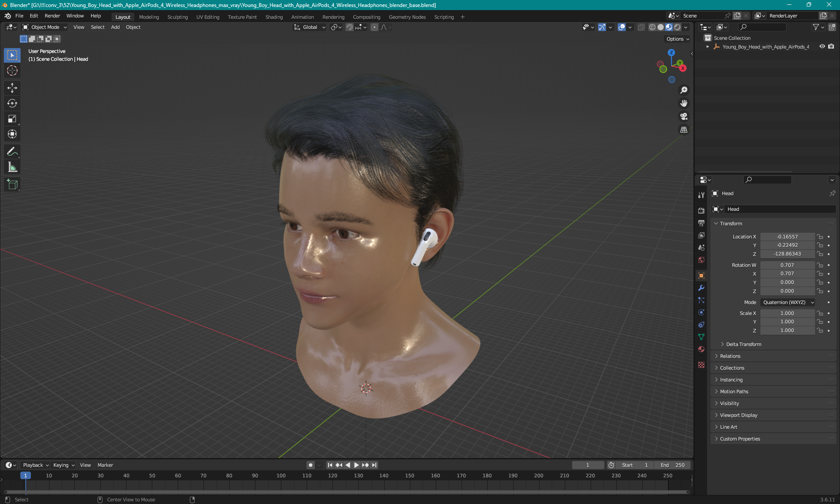Open the Tool settings properties tab

point(701,195)
